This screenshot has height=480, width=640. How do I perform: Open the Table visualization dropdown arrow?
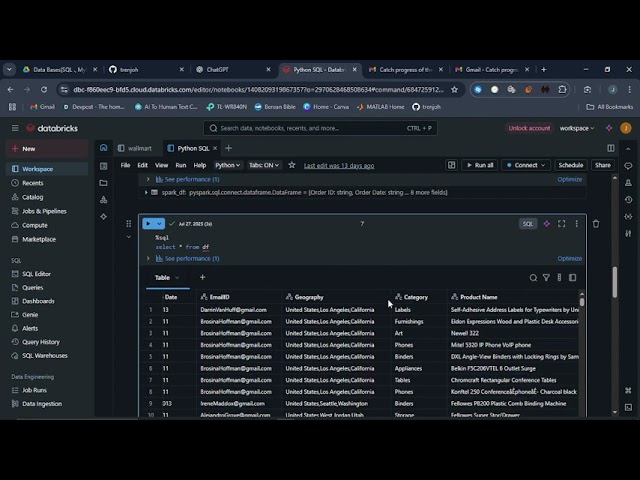177,278
